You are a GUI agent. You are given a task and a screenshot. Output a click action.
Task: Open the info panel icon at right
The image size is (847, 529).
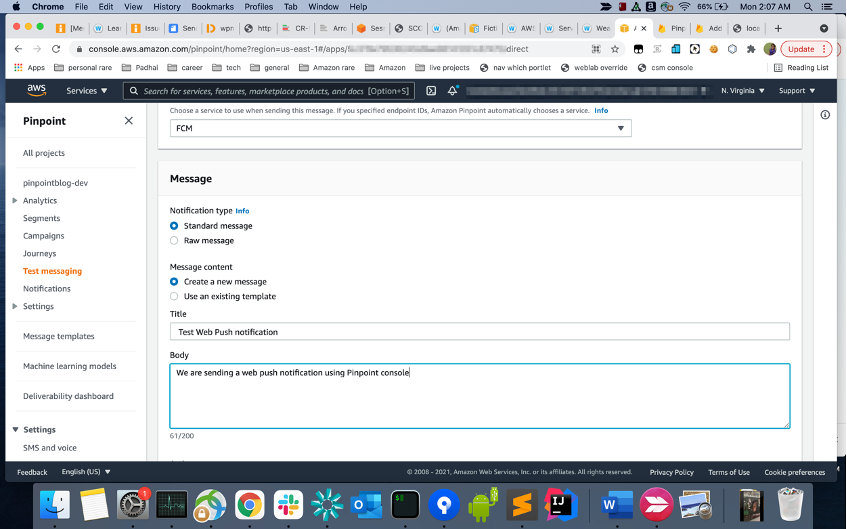pos(825,115)
